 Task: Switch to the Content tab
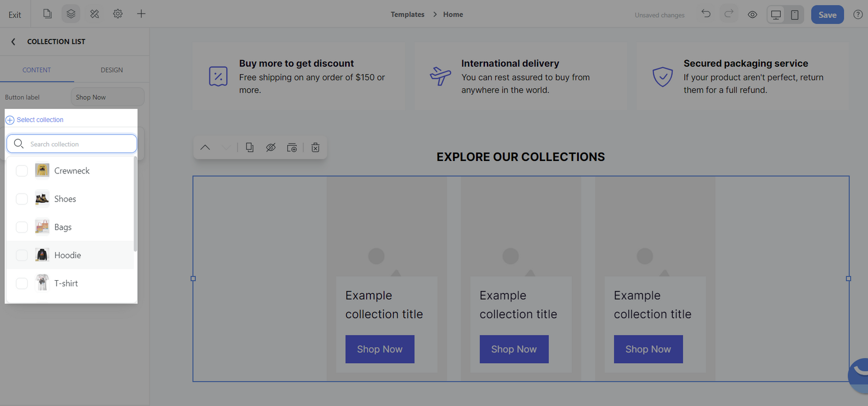[36, 70]
